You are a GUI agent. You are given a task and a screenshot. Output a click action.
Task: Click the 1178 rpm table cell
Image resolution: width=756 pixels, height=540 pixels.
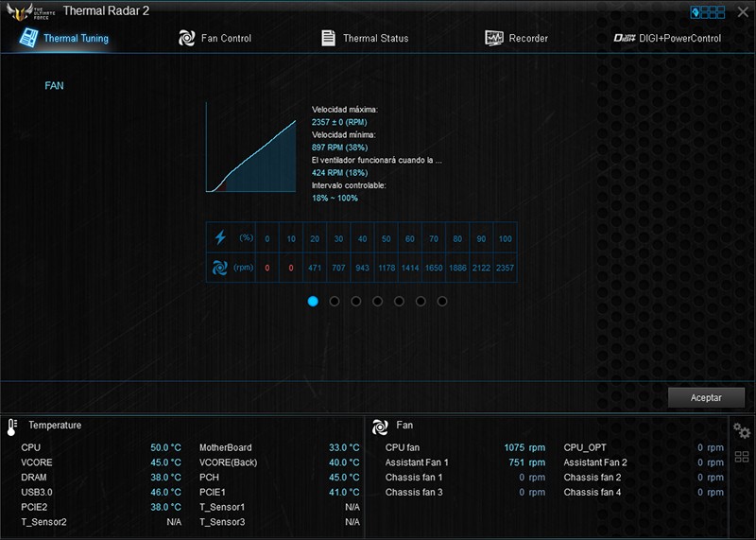tap(387, 268)
